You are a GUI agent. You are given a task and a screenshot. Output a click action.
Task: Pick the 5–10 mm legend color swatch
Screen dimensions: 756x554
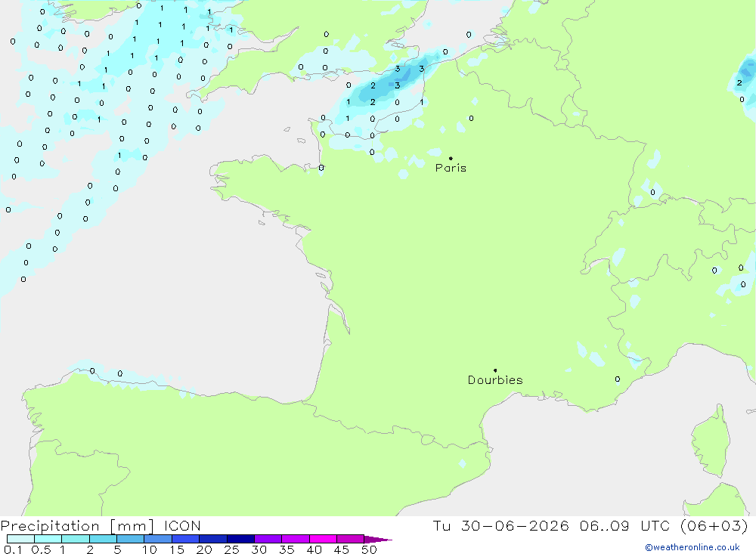(x=131, y=539)
